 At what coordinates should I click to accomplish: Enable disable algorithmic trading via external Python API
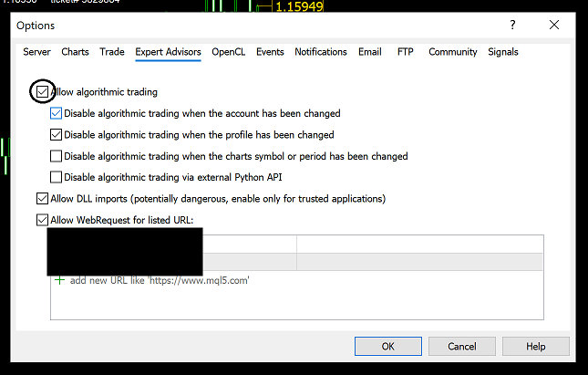click(x=56, y=177)
